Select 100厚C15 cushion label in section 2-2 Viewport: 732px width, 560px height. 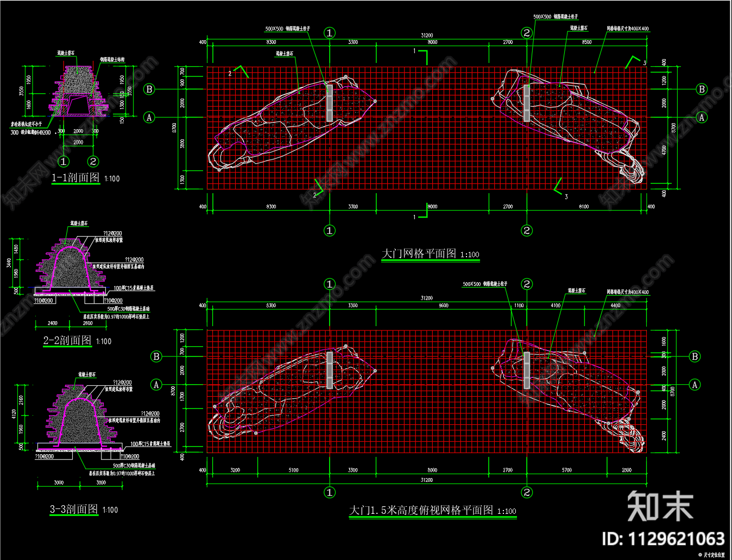tap(134, 288)
